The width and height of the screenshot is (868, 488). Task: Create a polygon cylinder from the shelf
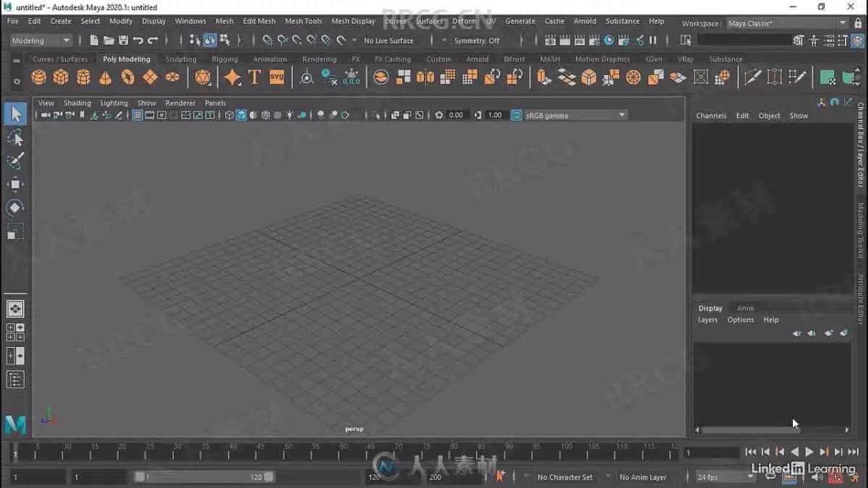(x=84, y=77)
